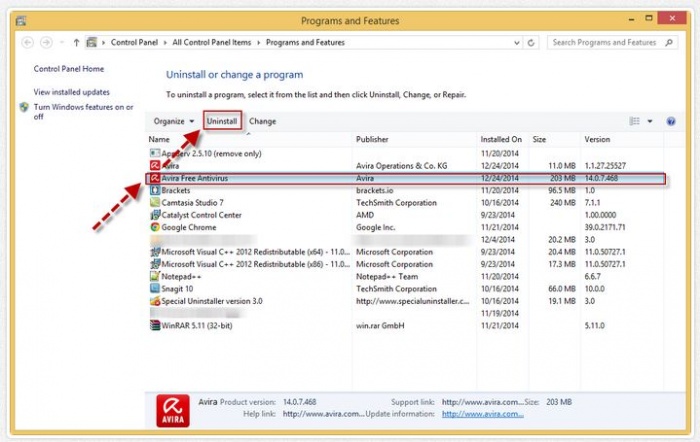Select the Snagit 10 entry
700x442 pixels.
[177, 288]
